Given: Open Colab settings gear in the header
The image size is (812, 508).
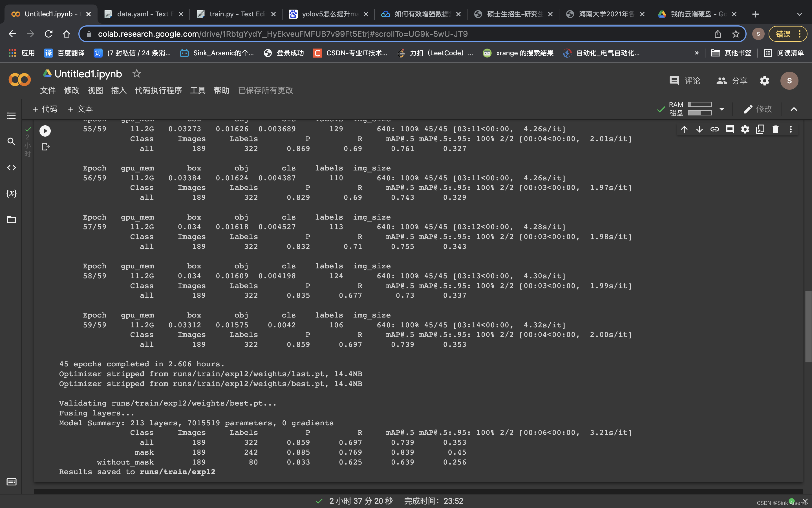Looking at the screenshot, I should coord(764,81).
